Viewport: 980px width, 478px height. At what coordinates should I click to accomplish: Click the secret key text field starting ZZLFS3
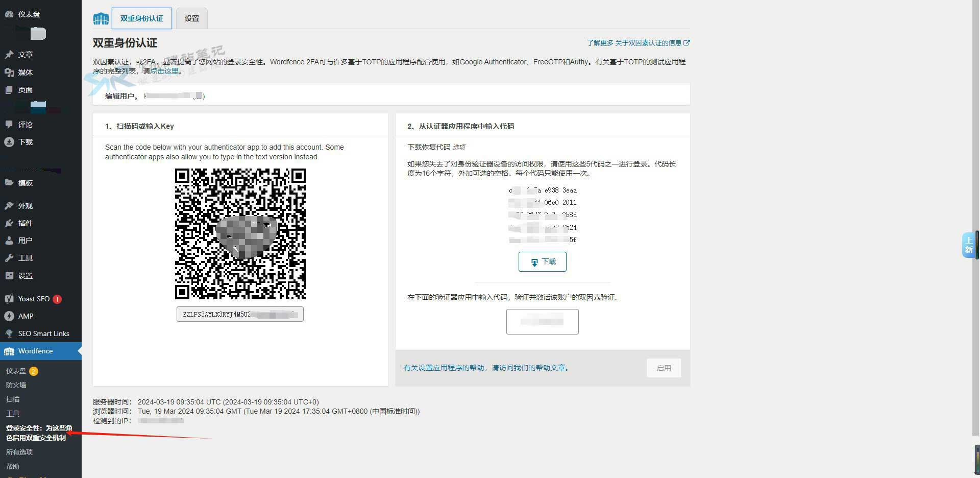(x=240, y=314)
